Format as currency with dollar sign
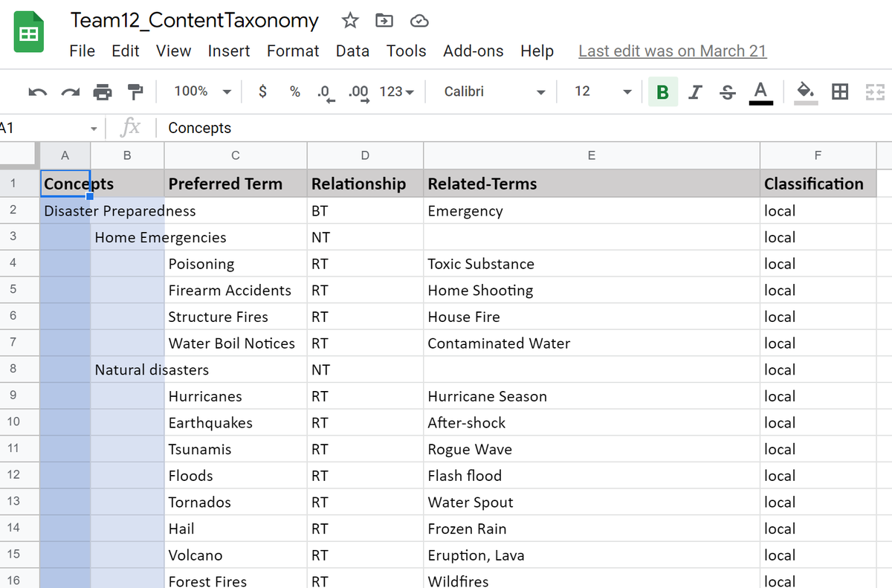Viewport: 892px width, 588px height. (x=262, y=91)
